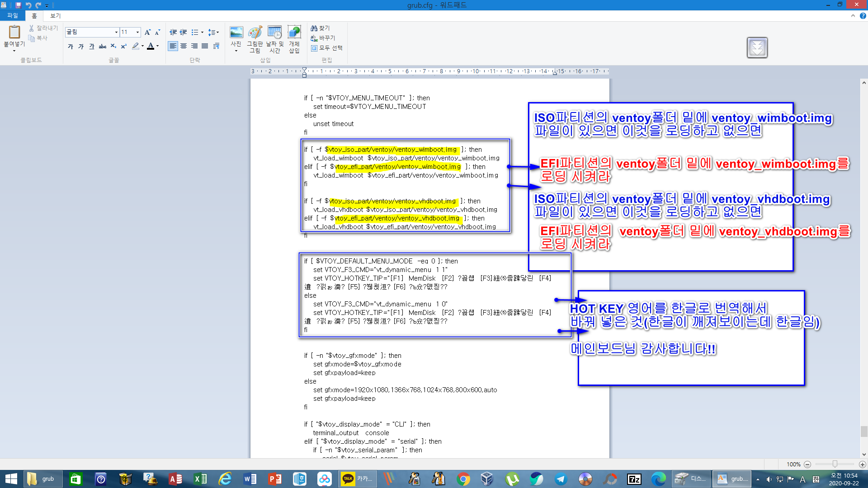The image size is (868, 488).
Task: Toggle bold formatting (가)
Action: (71, 46)
